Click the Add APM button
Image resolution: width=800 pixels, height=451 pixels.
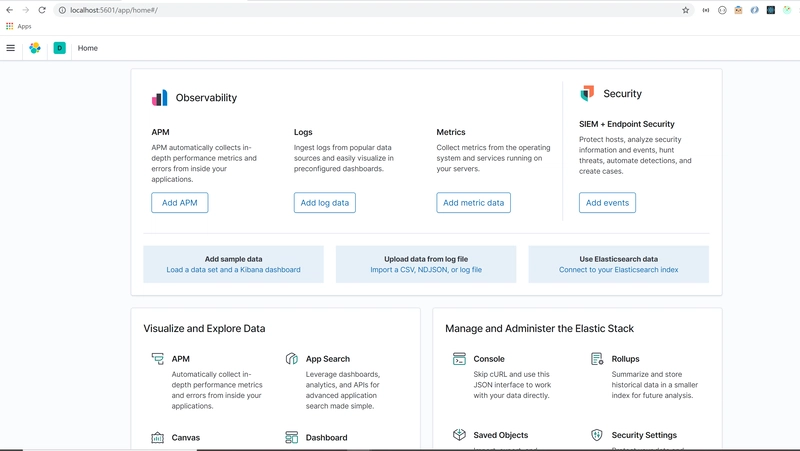click(x=180, y=203)
